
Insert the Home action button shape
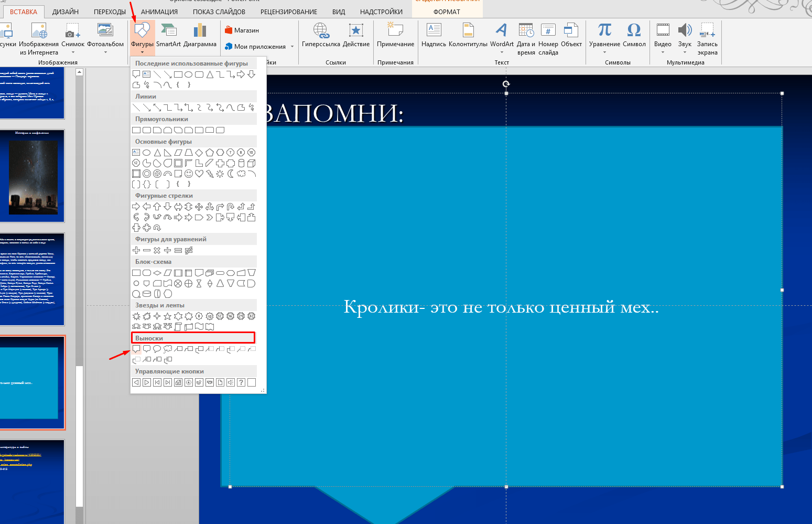point(178,382)
